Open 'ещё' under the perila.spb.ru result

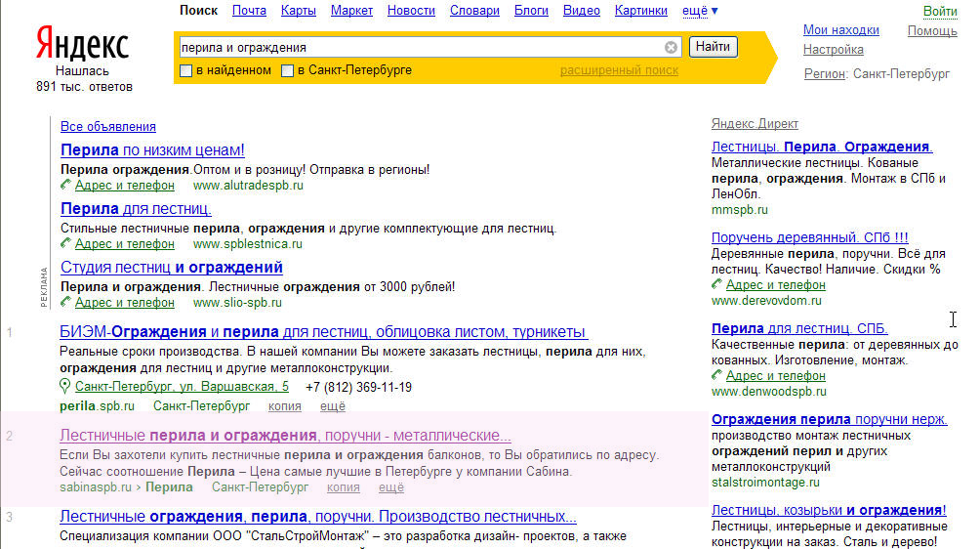[333, 406]
